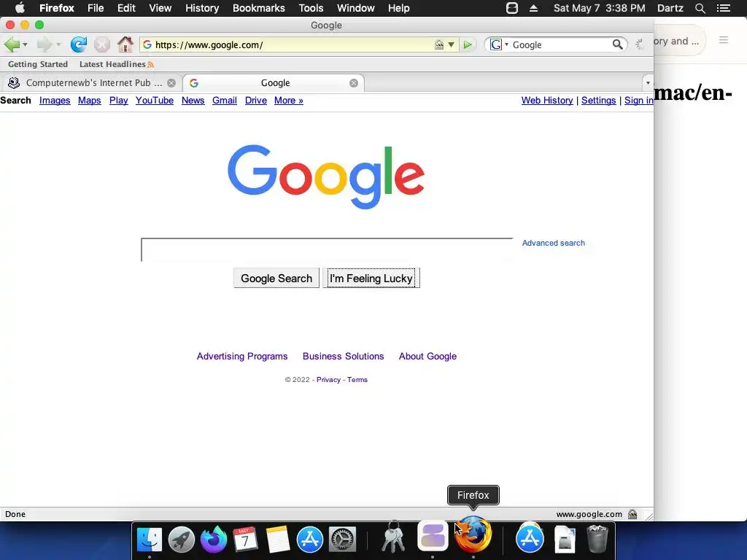
Task: Click the loading throbber icon
Action: click(639, 44)
